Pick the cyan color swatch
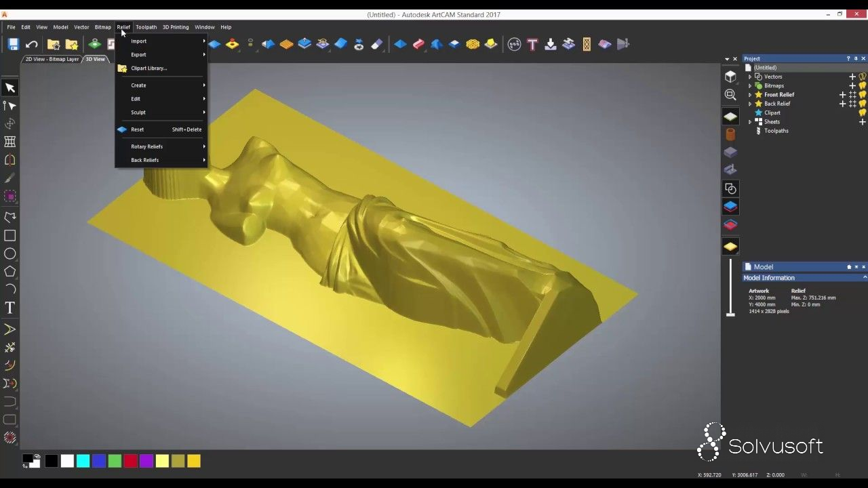 83,462
